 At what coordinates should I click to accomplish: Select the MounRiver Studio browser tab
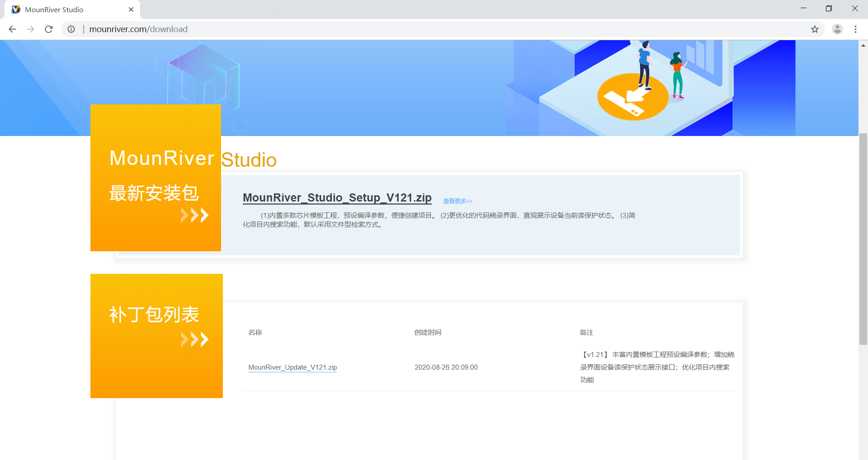pos(68,9)
